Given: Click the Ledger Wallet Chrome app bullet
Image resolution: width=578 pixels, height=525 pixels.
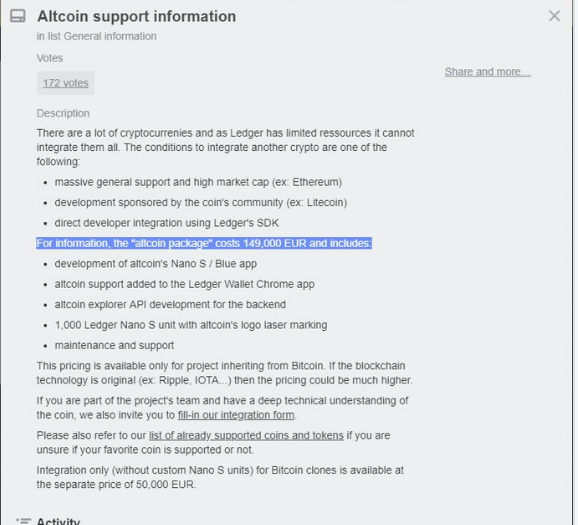Looking at the screenshot, I should (184, 284).
